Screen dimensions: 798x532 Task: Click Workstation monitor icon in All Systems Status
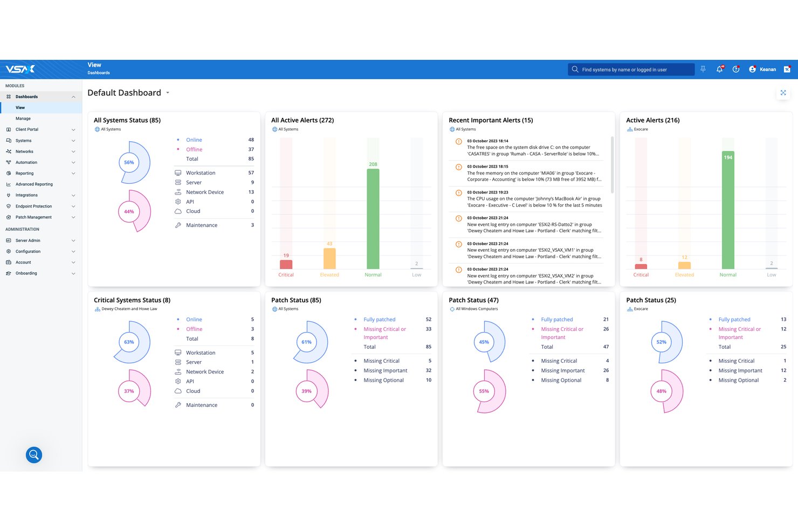[x=178, y=173]
